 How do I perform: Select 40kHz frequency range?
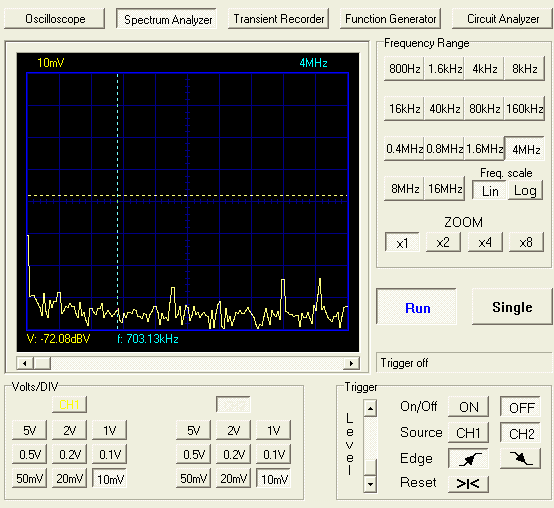coord(444,108)
